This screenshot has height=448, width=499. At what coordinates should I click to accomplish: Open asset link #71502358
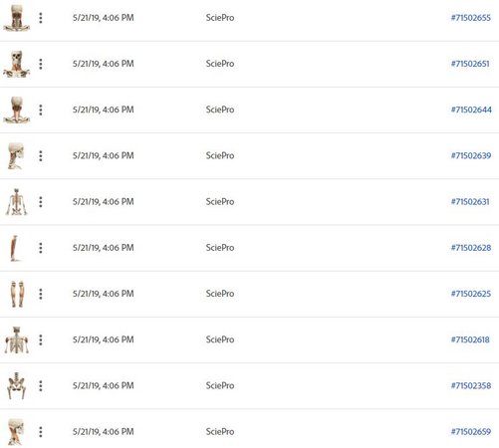tap(471, 385)
